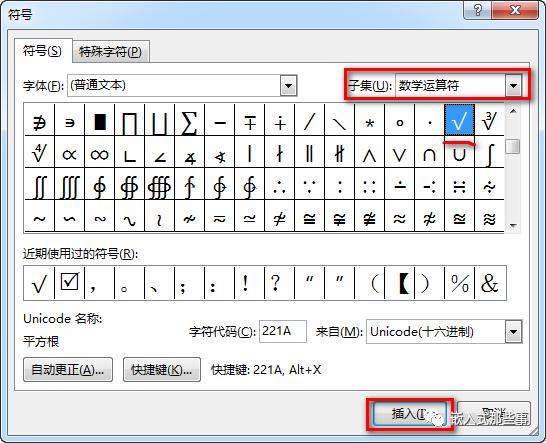Select the summation sigma symbol

189,119
